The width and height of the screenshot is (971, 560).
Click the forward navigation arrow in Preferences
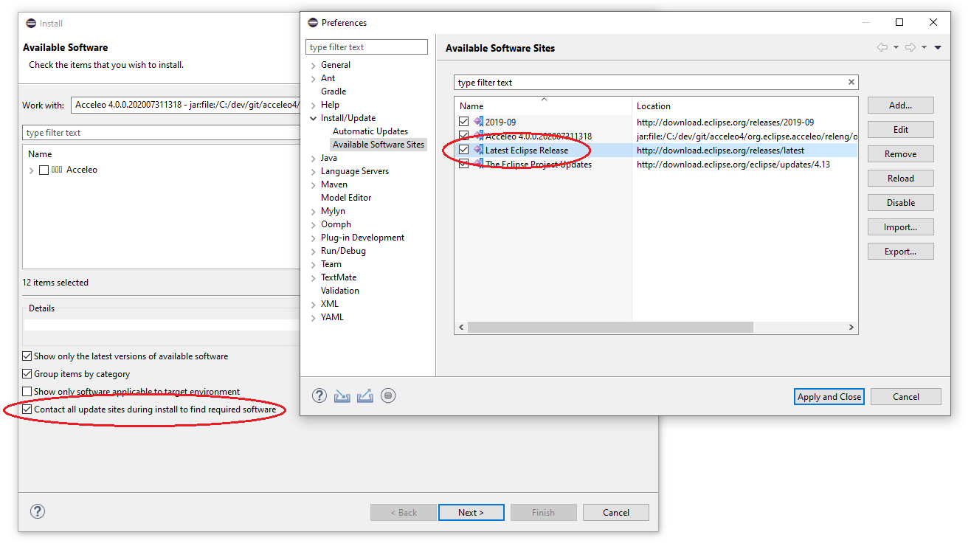(910, 47)
